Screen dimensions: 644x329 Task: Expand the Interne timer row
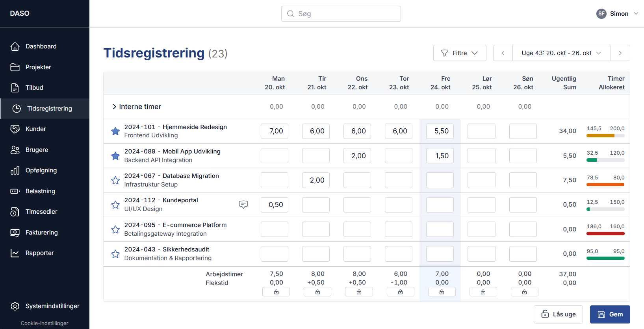[114, 107]
